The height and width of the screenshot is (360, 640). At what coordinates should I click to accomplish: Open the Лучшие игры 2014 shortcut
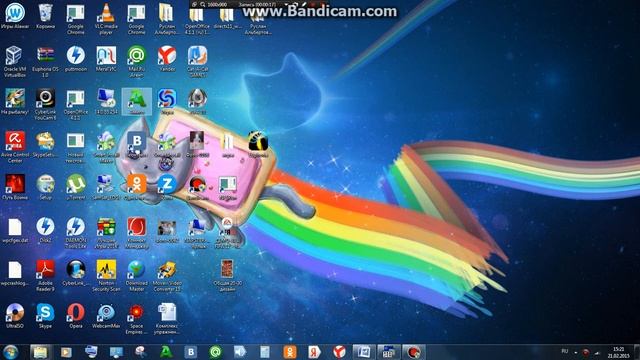(x=106, y=233)
